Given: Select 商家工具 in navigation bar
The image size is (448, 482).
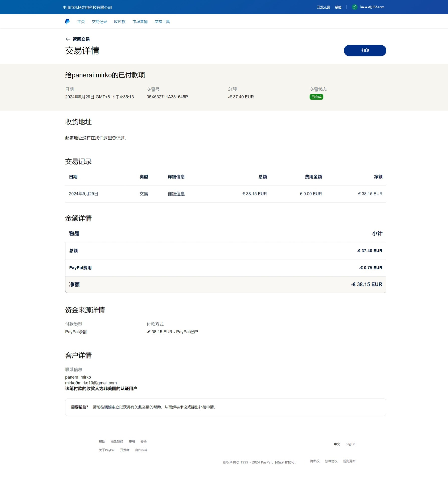Looking at the screenshot, I should [162, 22].
